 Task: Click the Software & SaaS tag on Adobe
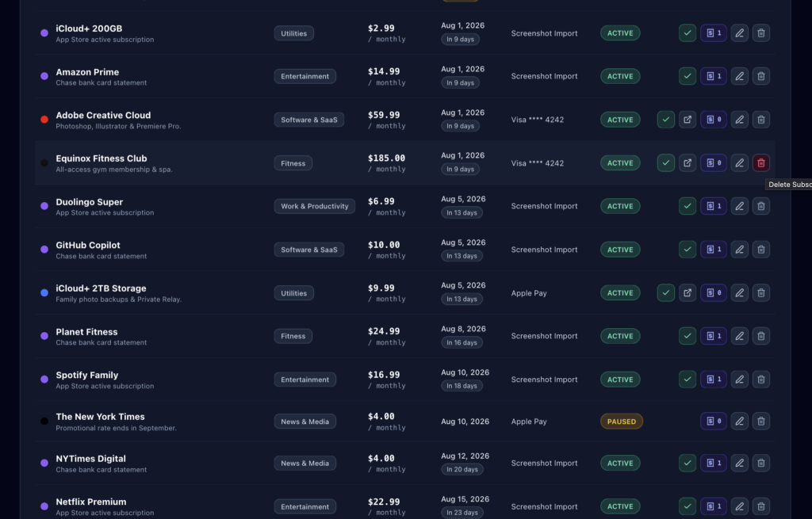coord(309,120)
